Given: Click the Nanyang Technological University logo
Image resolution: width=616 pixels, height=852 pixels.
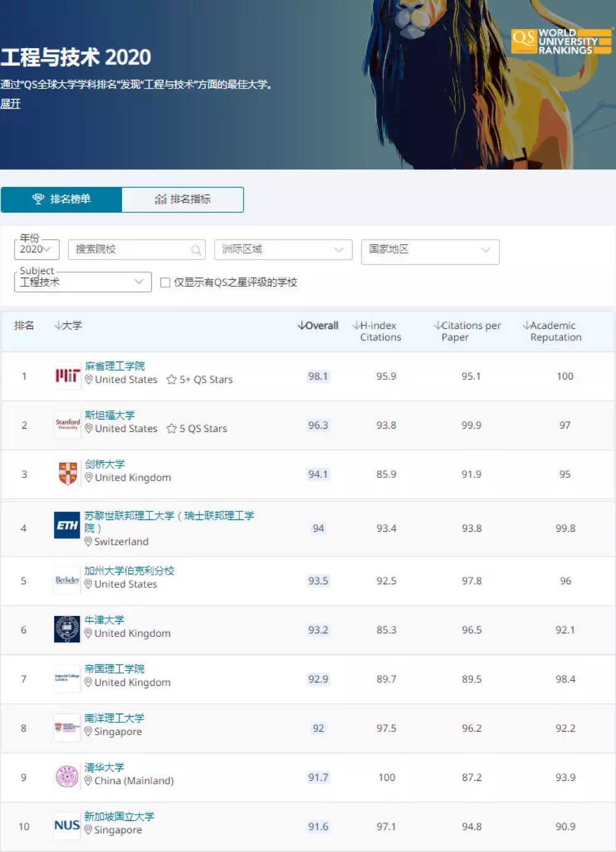Looking at the screenshot, I should [x=67, y=727].
